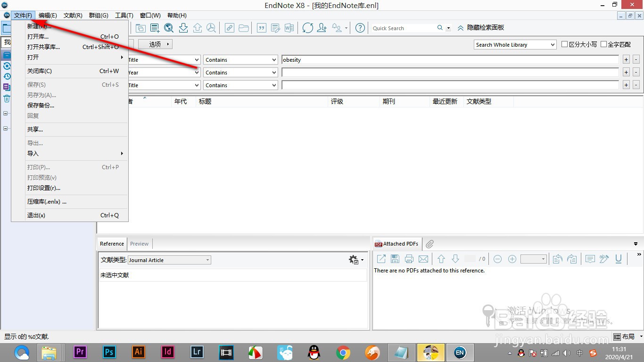The width and height of the screenshot is (644, 362).
Task: Switch to the Reference tab
Action: pos(112,244)
